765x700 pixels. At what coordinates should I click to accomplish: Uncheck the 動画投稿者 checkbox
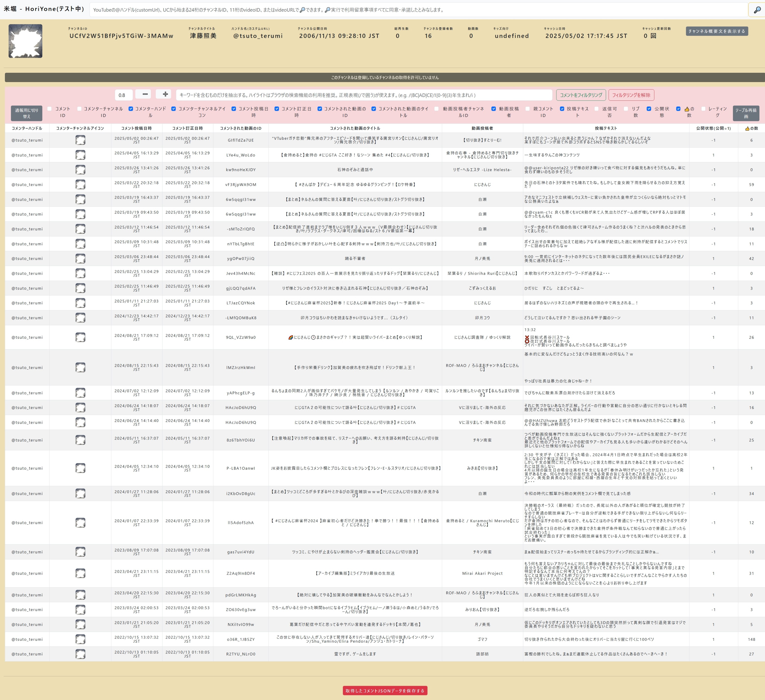click(x=493, y=109)
